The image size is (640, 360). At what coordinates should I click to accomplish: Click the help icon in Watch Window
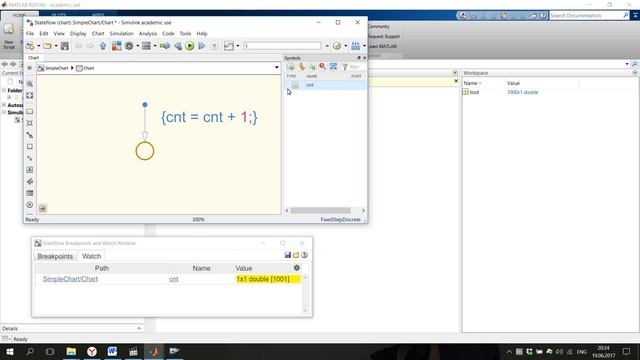tap(304, 255)
